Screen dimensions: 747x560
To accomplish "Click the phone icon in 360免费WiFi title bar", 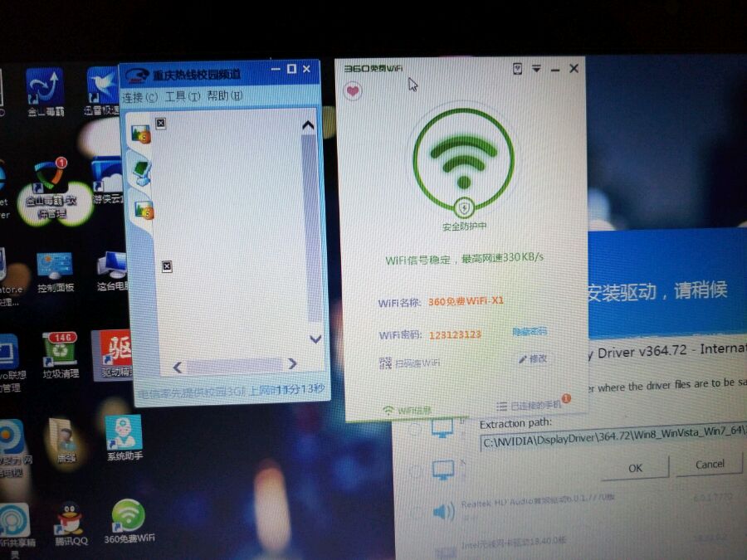I will point(517,69).
